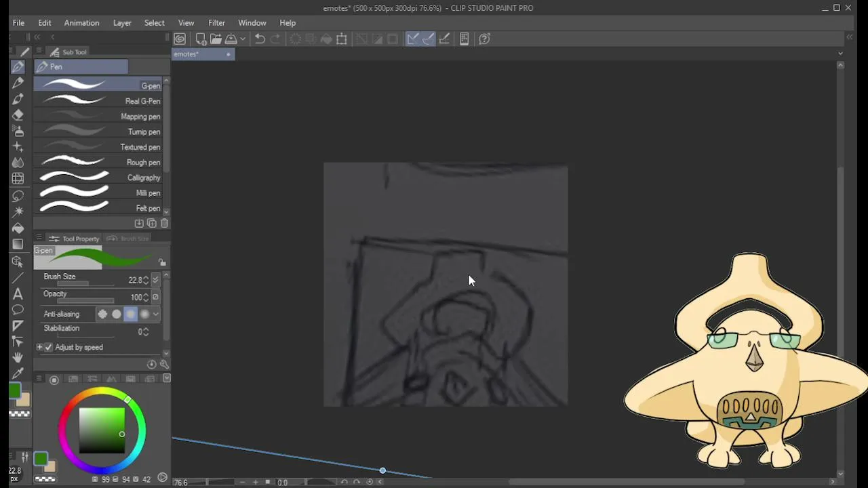The width and height of the screenshot is (868, 488).
Task: Select the Eyedropper tool
Action: point(18,373)
